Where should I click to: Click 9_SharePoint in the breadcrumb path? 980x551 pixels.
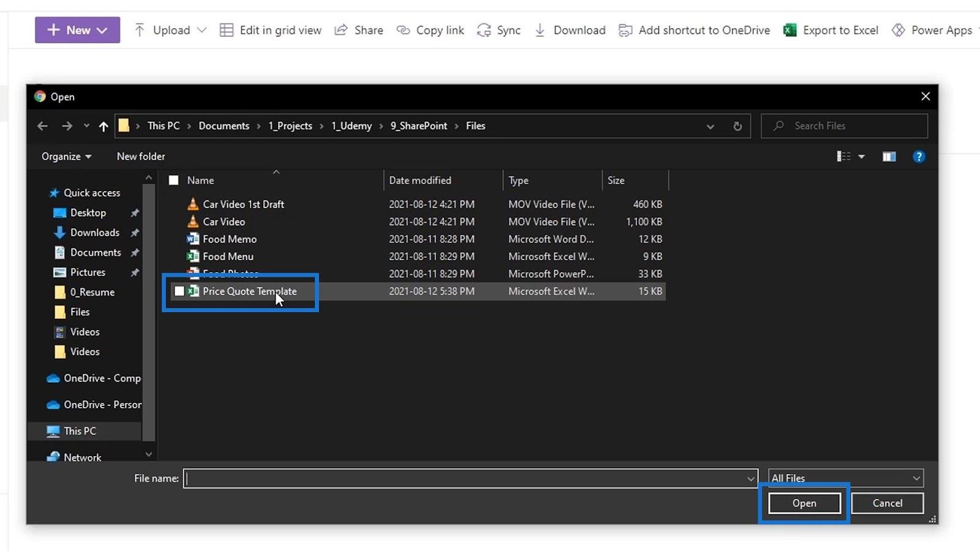pos(419,126)
